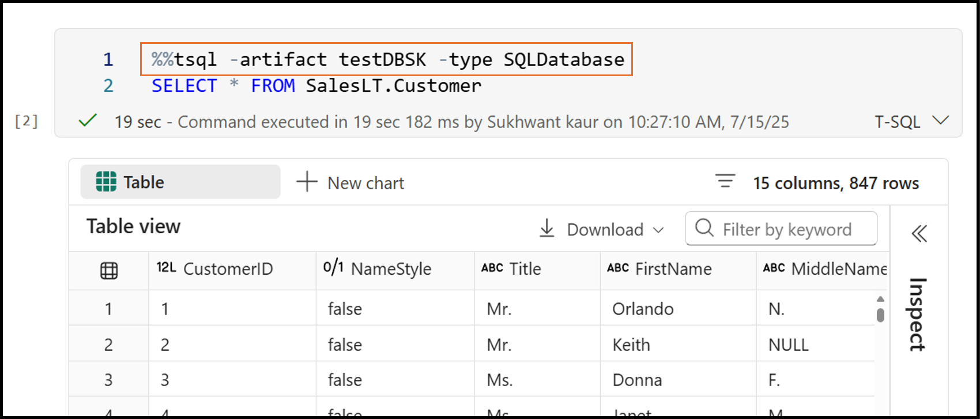Image resolution: width=980 pixels, height=419 pixels.
Task: Select the cell containing Orlando
Action: (643, 309)
